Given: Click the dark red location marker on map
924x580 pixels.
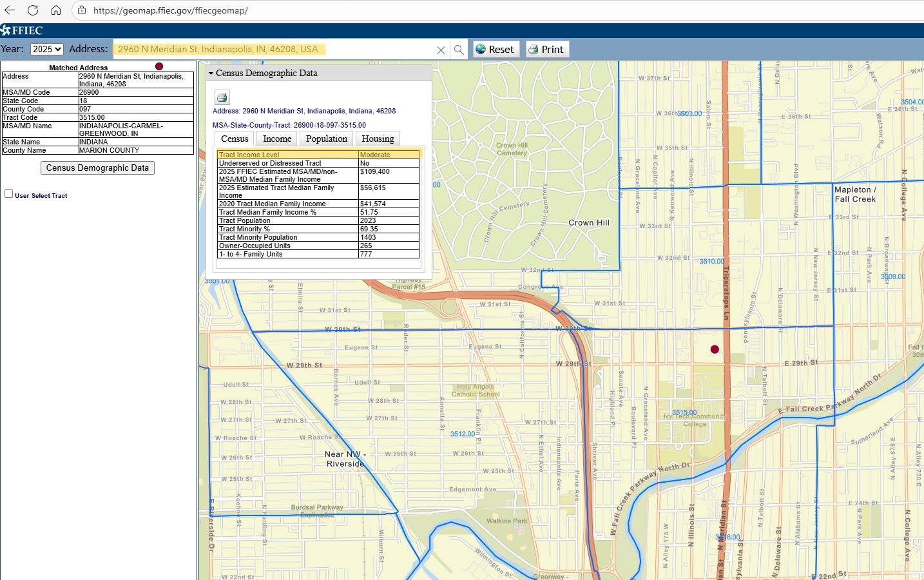Looking at the screenshot, I should [x=714, y=349].
